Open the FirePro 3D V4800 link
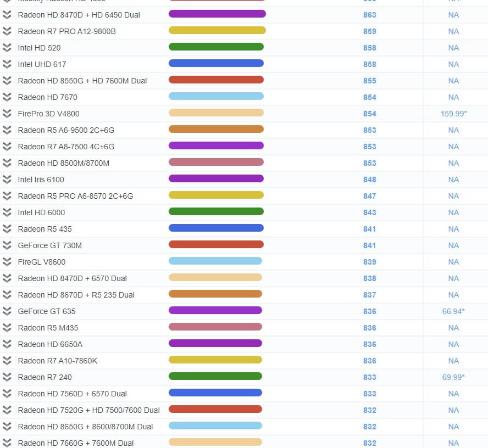The width and height of the screenshot is (488, 448). coord(48,114)
